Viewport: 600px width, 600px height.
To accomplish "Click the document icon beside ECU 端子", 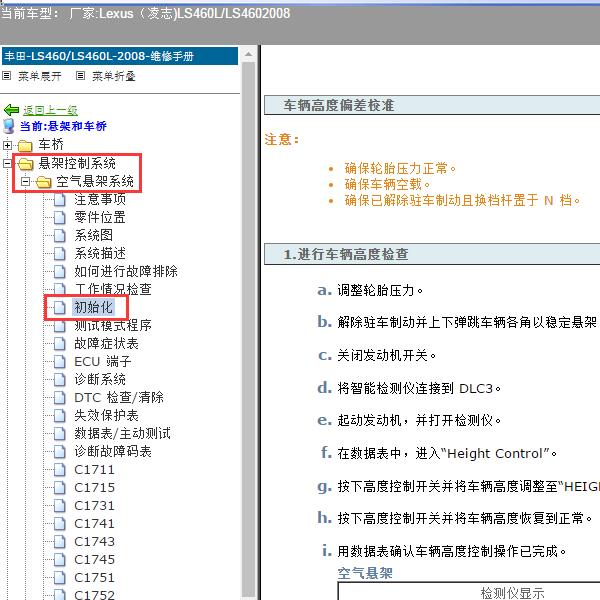I will [x=60, y=362].
